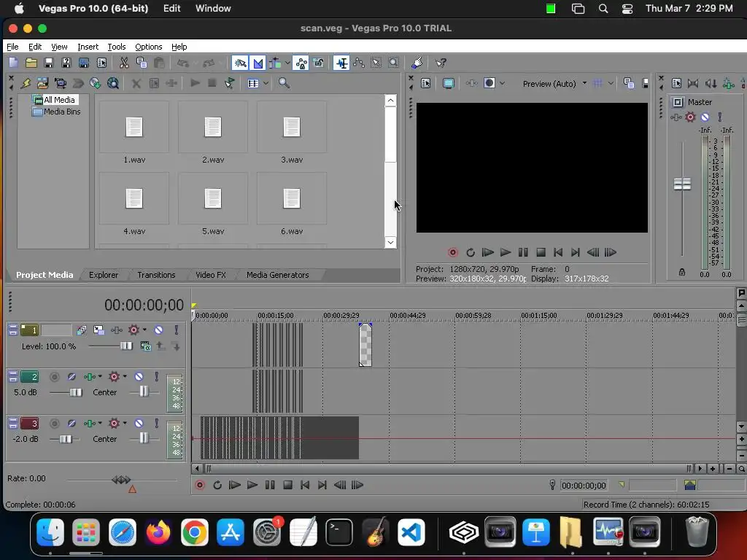The width and height of the screenshot is (747, 560).
Task: Select the Normal Edit tool
Action: pyautogui.click(x=341, y=63)
